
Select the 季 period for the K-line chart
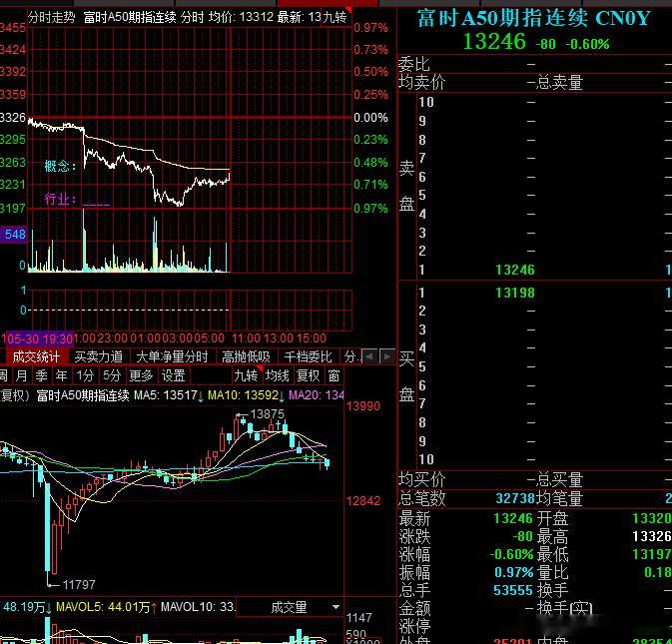pyautogui.click(x=42, y=375)
